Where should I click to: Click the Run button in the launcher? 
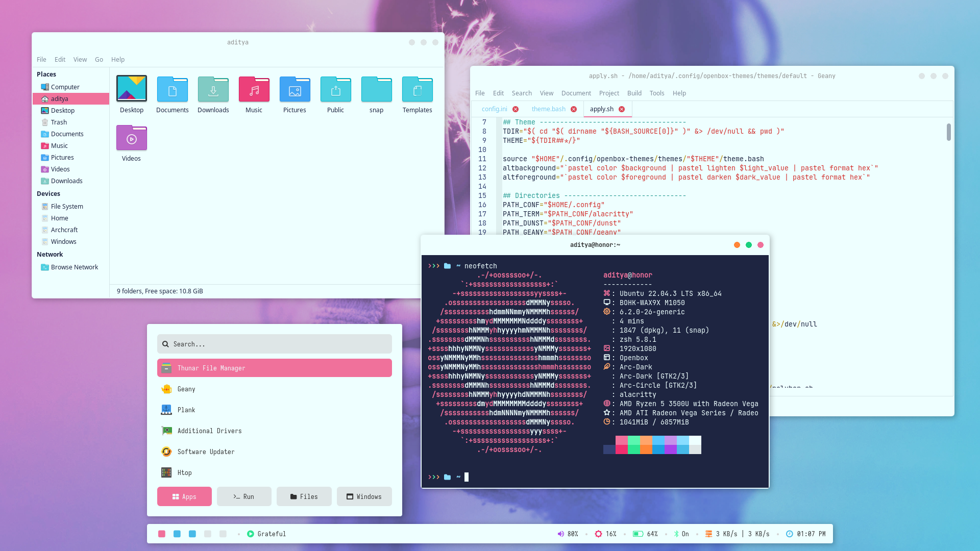click(244, 496)
